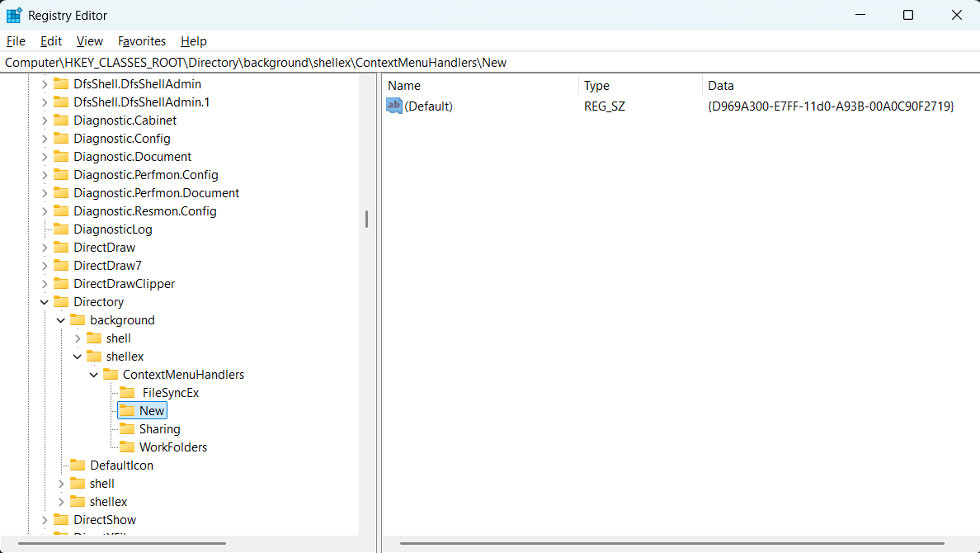
Task: Click the folder icon for ContextMenuHandlers
Action: [111, 374]
